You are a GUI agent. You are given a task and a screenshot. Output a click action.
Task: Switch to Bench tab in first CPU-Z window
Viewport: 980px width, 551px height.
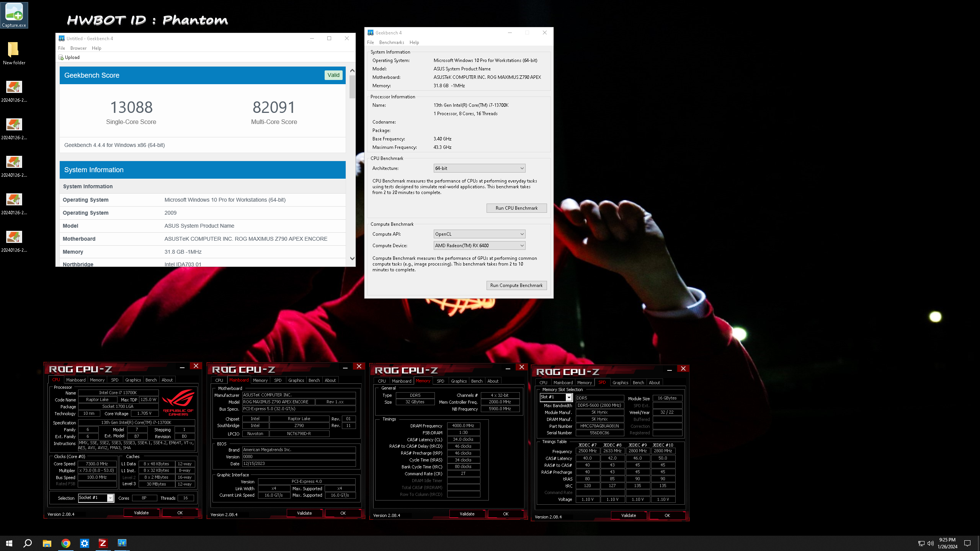pyautogui.click(x=151, y=380)
